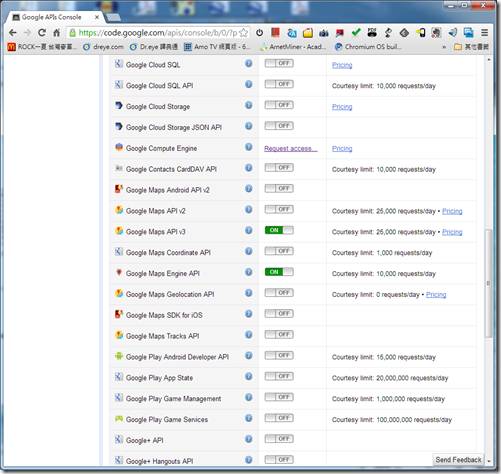
Task: Go back using the browser back arrow
Action: click(x=13, y=33)
